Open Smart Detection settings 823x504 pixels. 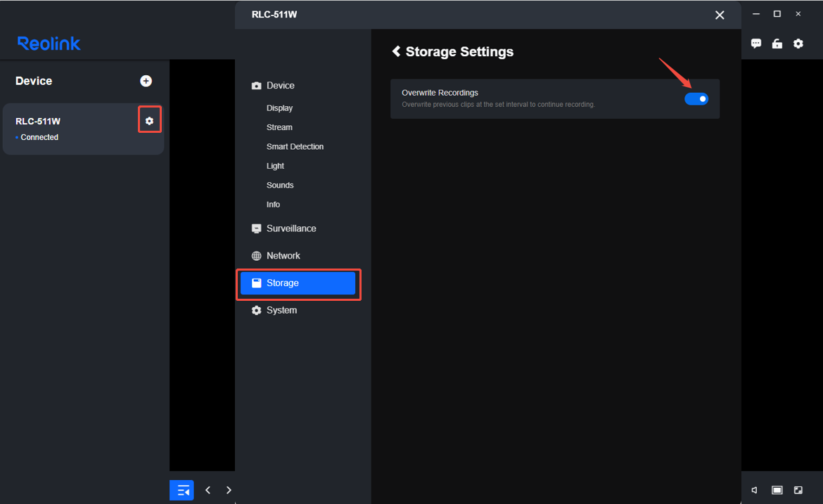click(295, 146)
